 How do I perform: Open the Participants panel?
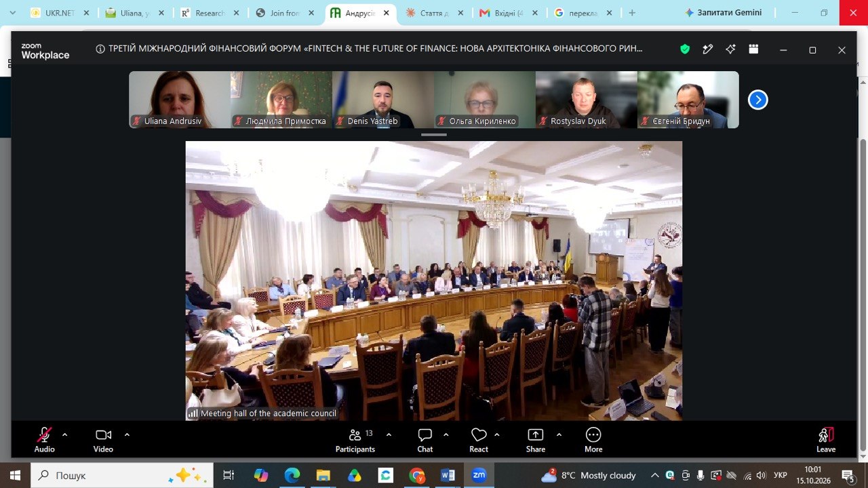[x=355, y=440]
